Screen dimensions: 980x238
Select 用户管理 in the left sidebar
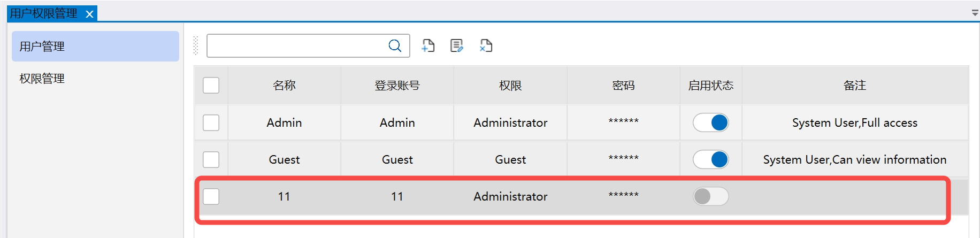(95, 47)
